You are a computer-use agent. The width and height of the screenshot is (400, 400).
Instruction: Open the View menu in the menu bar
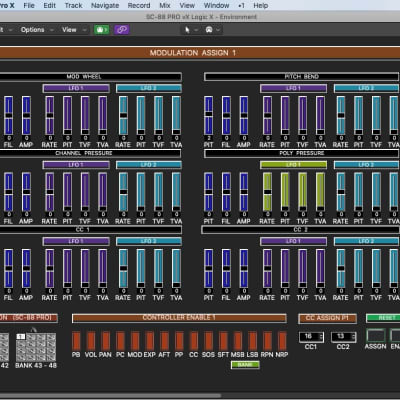187,6
